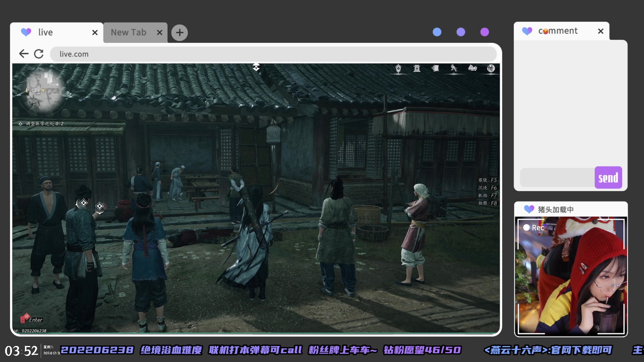Select the 抓拍 F7 option

(x=487, y=195)
